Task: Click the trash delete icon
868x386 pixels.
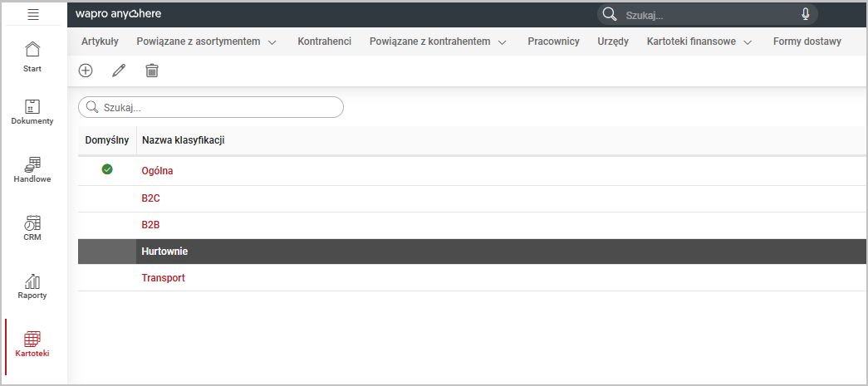Action: coord(151,71)
